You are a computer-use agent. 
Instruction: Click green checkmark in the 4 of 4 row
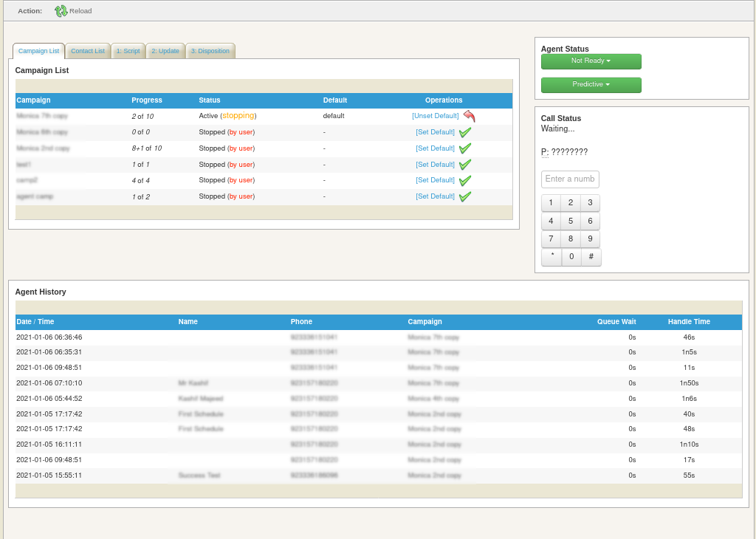[x=465, y=181]
